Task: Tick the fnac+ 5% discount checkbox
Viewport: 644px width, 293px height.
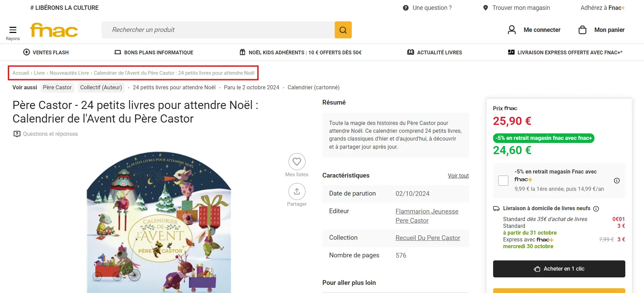Action: (503, 181)
